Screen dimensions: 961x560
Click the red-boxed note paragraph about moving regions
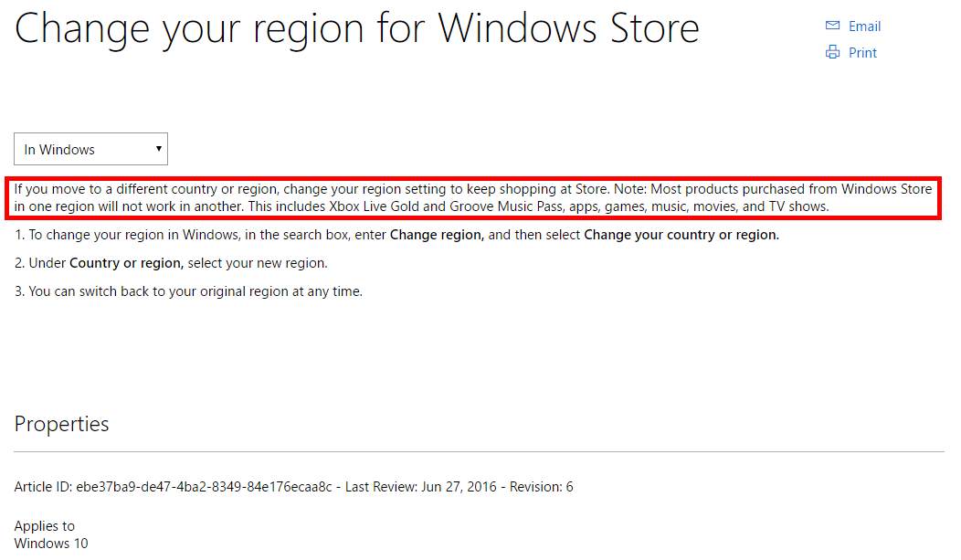(x=472, y=198)
